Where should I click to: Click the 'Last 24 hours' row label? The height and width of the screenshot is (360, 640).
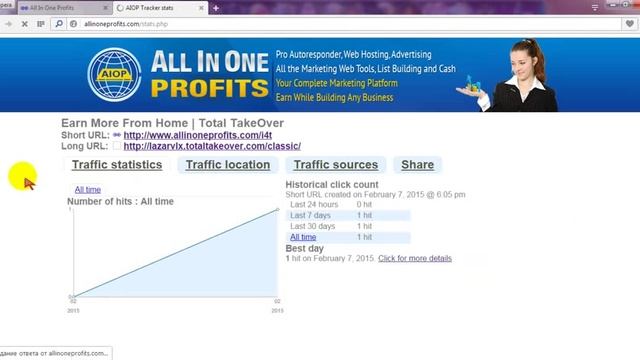point(314,204)
